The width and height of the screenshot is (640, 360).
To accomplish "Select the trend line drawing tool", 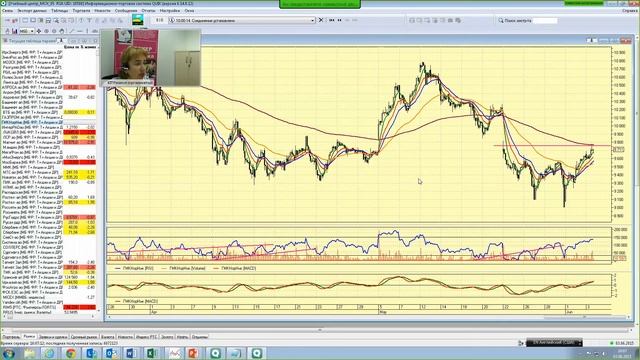I will point(72,31).
